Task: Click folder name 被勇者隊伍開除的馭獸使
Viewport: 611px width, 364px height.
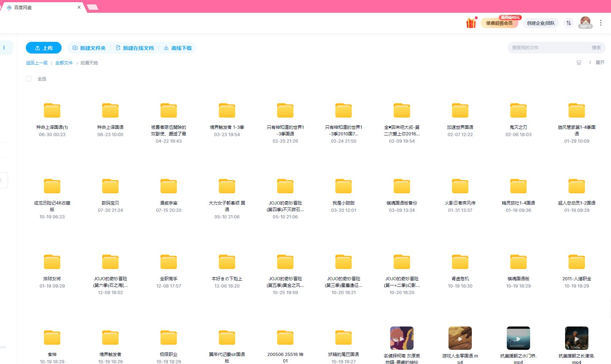Action: point(169,131)
